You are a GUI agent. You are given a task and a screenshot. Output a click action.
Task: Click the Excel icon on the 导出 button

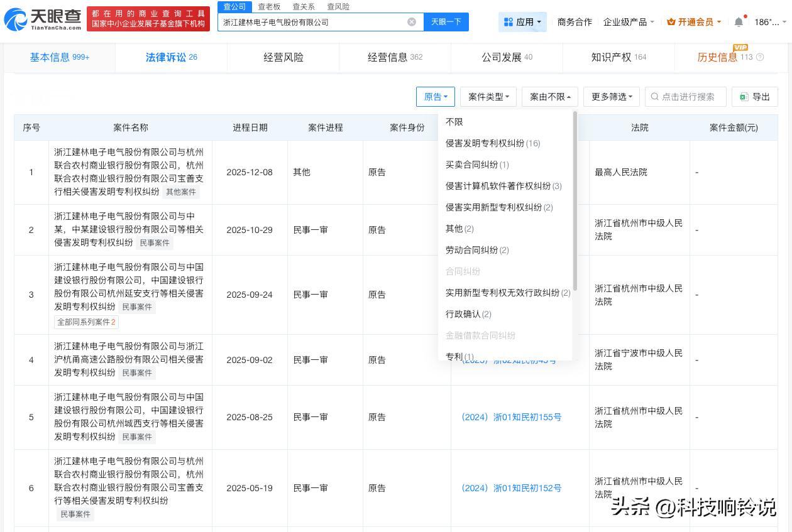point(743,96)
